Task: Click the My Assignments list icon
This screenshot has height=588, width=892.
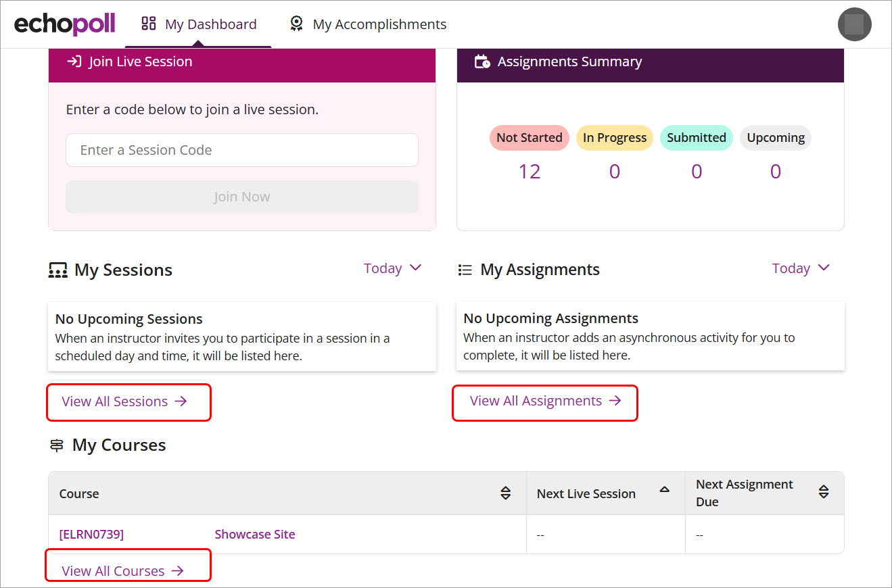Action: (465, 269)
